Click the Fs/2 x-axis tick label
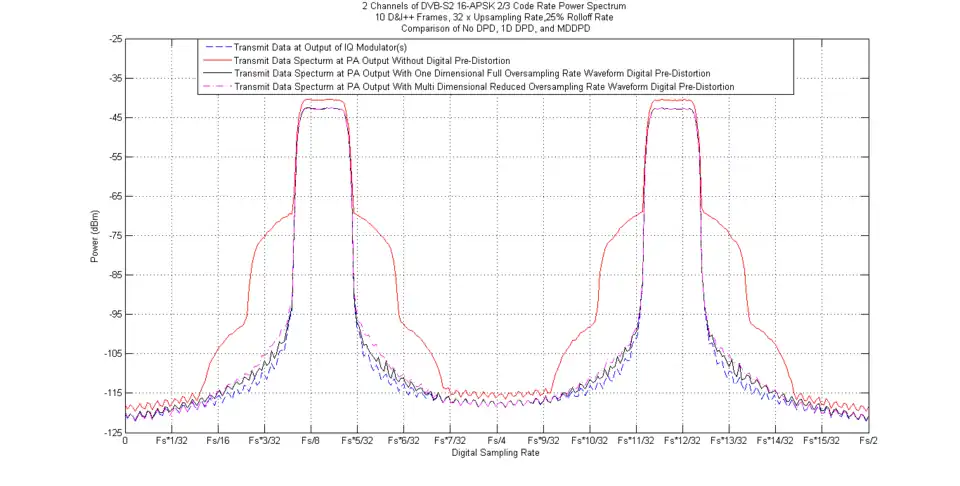The height and width of the screenshot is (486, 960). pyautogui.click(x=867, y=441)
